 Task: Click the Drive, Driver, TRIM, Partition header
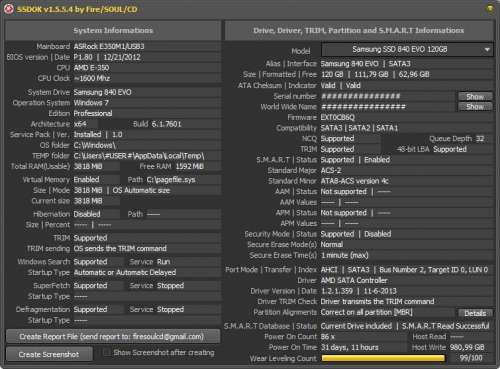(x=359, y=30)
